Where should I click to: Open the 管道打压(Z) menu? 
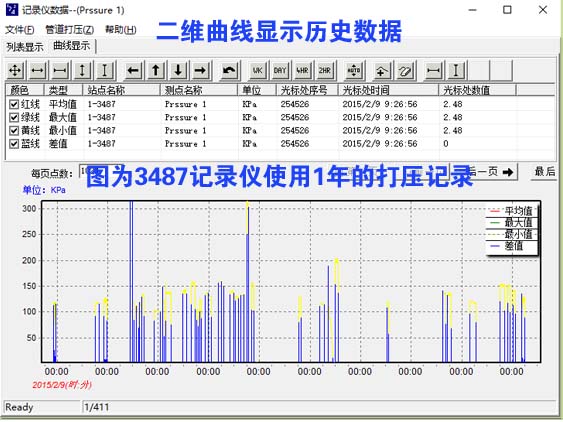coord(70,29)
